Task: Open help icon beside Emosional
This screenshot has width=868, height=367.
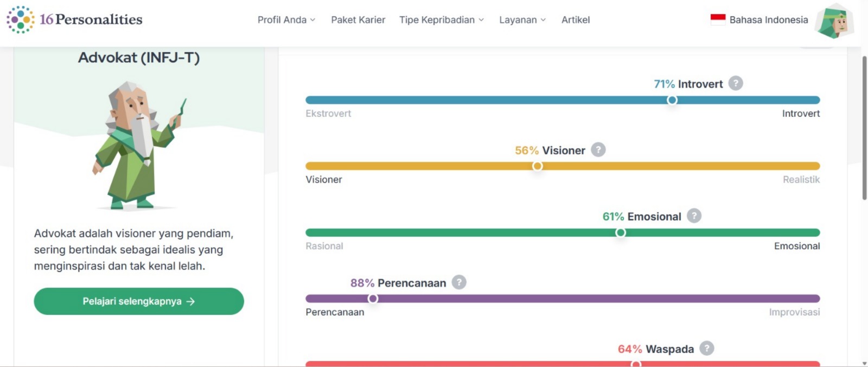Action: click(x=694, y=216)
